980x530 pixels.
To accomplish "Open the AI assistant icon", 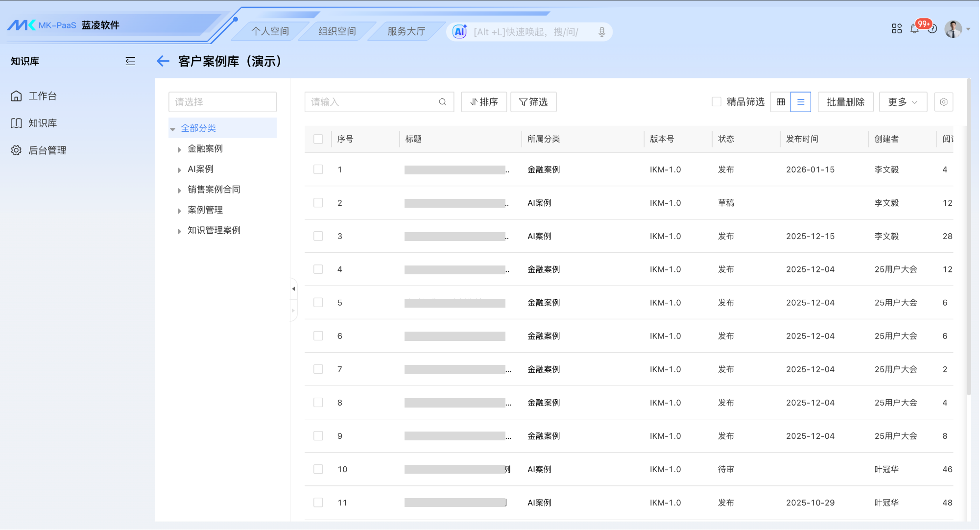I will point(460,32).
